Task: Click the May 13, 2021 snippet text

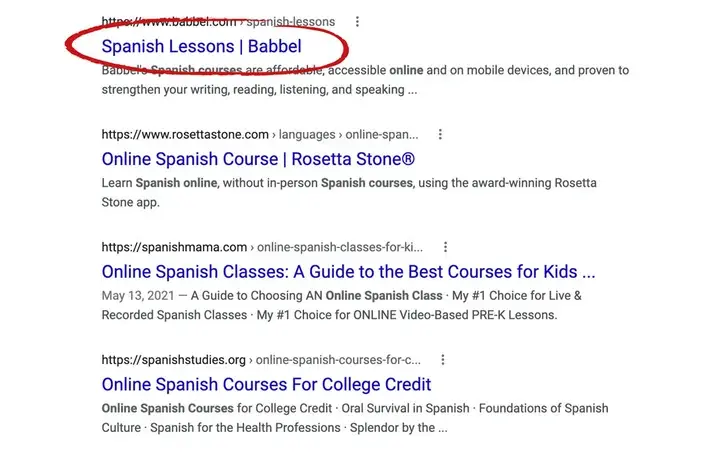Action: click(138, 296)
